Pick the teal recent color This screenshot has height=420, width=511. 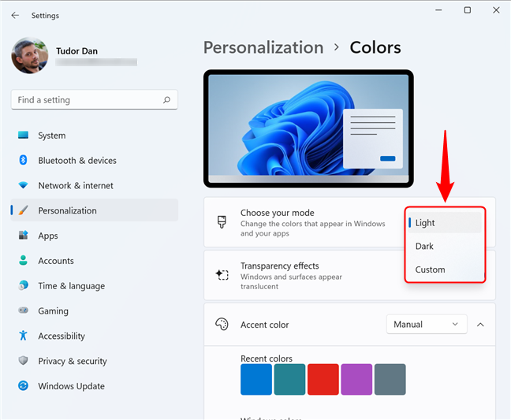[289, 379]
